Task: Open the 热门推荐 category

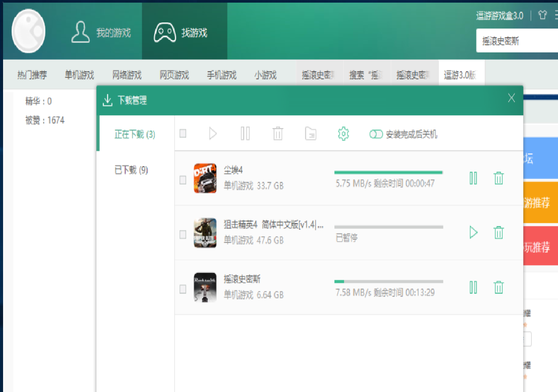Action: [x=32, y=75]
